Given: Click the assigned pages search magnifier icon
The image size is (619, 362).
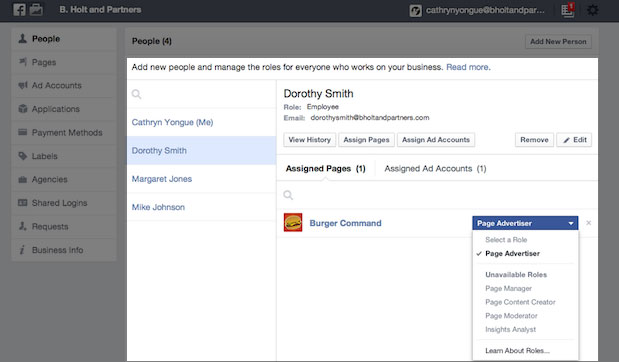Looking at the screenshot, I should (288, 195).
